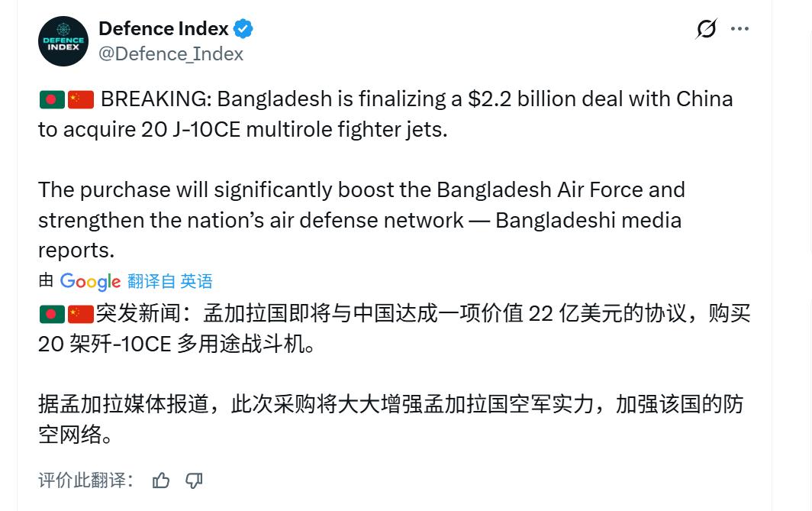
Task: Rate the translation with thumbs up
Action: [161, 480]
